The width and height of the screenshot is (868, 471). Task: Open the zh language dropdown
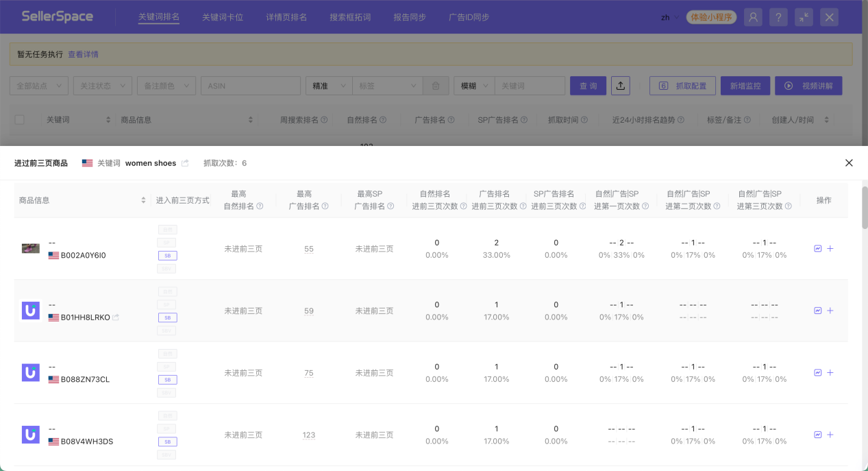(669, 16)
